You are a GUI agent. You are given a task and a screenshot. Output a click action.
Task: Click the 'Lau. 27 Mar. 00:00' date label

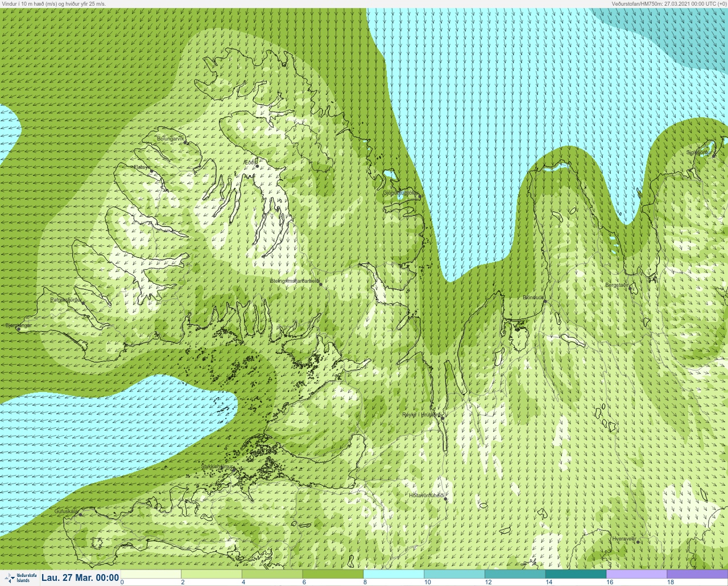click(x=80, y=578)
